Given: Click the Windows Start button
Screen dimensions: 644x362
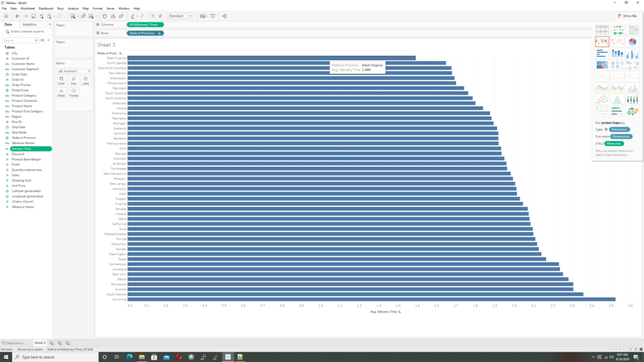Looking at the screenshot, I should coord(6,357).
